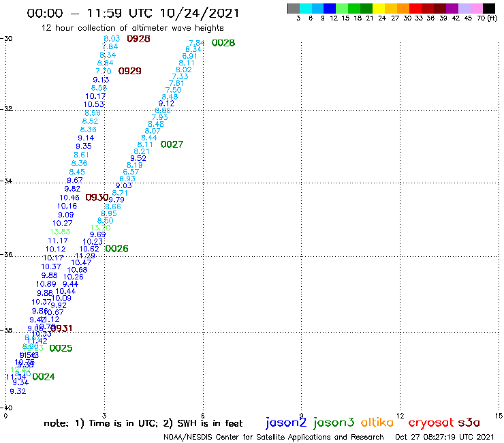504x443 pixels.
Task: Click the NOAA/NESDIS Center credit line
Action: (274, 438)
